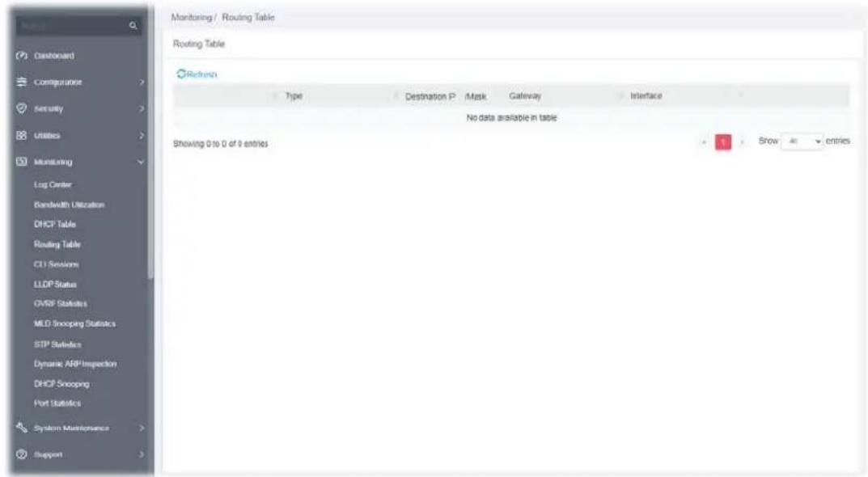
Task: Click the Monitoring breadcrumb link
Action: 191,17
